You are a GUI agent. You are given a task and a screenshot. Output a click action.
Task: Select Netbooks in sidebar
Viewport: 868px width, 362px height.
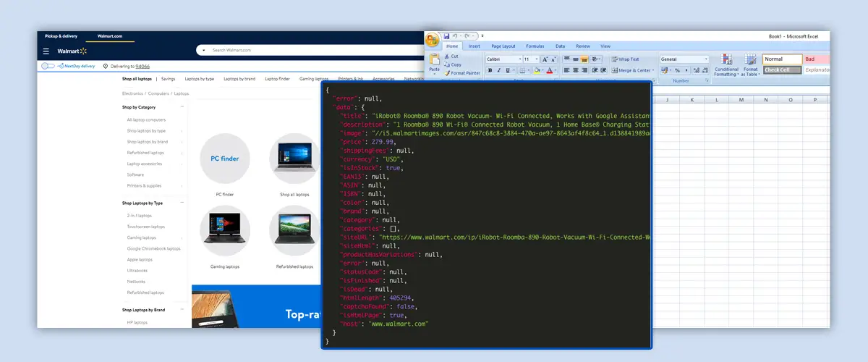click(136, 282)
